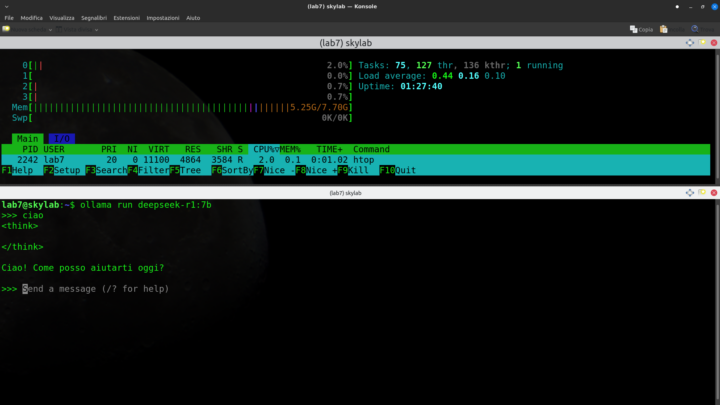Viewport: 720px width, 405px height.
Task: Click the blue move icon of bottom pane
Action: coord(690,193)
